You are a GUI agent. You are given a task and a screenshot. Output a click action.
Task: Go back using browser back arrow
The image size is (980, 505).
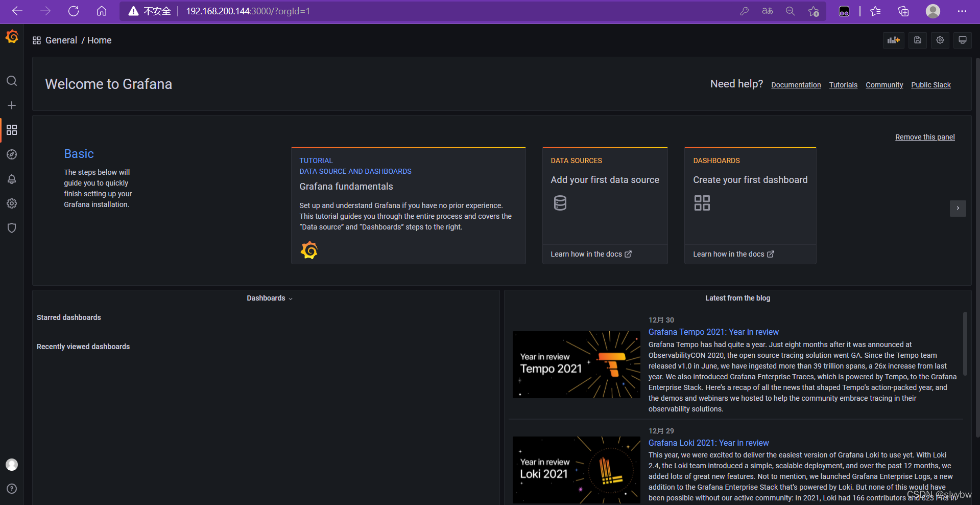pos(17,11)
